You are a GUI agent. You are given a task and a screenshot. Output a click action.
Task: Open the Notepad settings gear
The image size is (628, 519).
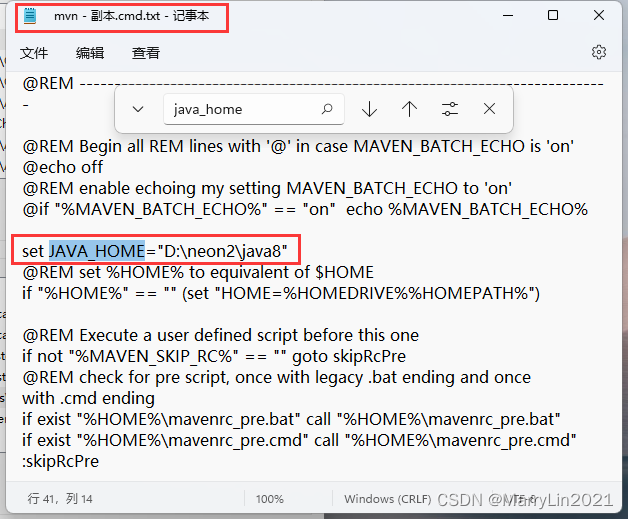click(599, 52)
